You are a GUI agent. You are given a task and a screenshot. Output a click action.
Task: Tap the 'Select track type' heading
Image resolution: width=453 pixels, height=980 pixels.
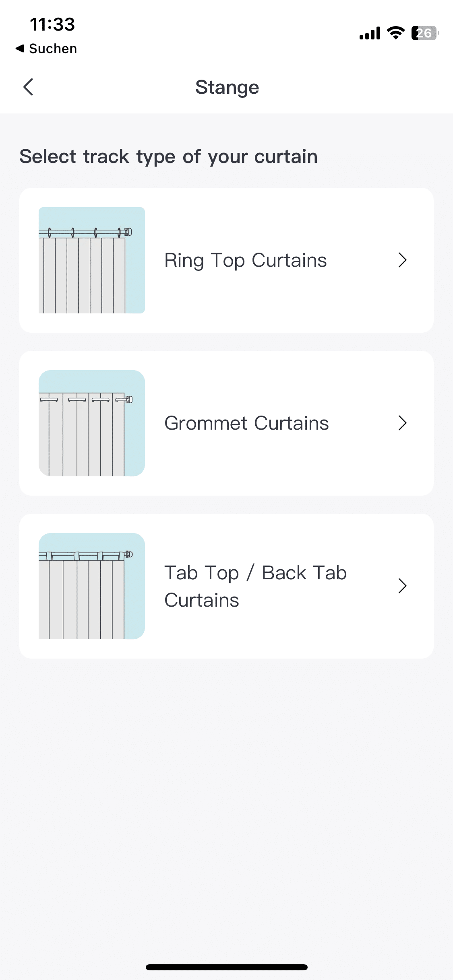tap(168, 156)
